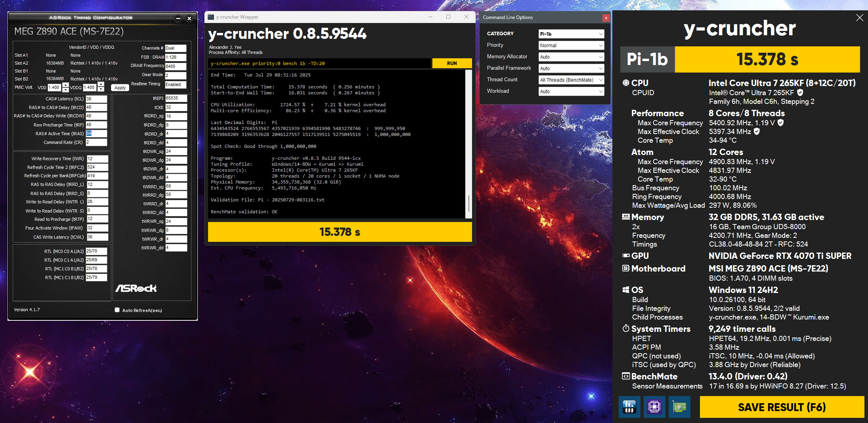Click the tWR value field
868x423 pixels.
click(97, 159)
